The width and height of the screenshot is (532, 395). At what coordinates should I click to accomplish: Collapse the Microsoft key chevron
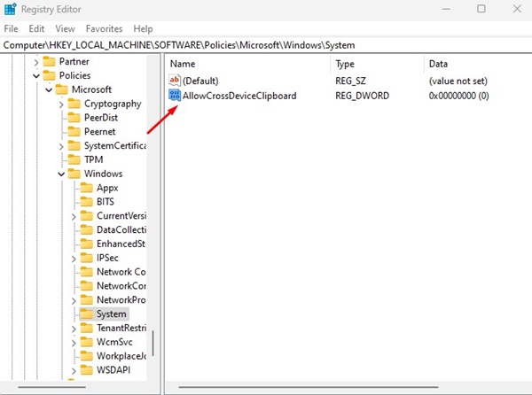click(49, 89)
